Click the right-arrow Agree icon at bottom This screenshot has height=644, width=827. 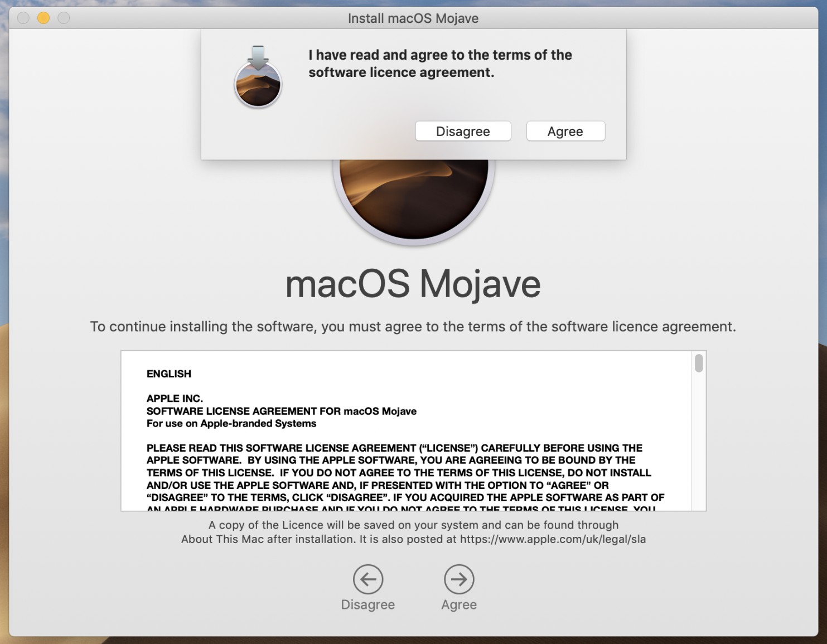[x=459, y=579]
